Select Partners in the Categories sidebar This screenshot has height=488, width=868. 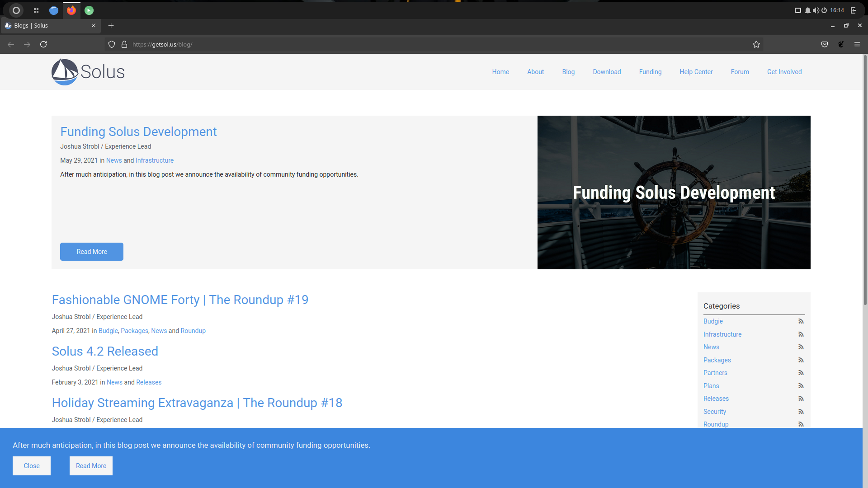click(715, 373)
